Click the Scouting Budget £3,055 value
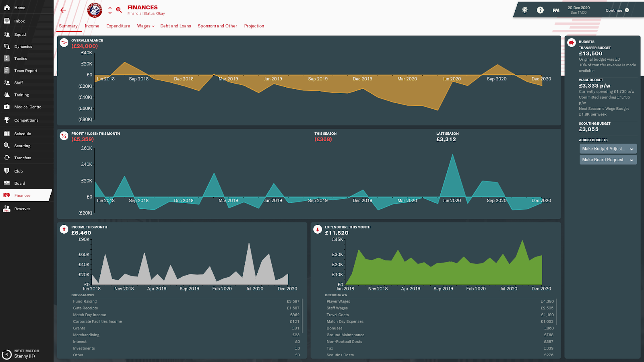 [588, 129]
